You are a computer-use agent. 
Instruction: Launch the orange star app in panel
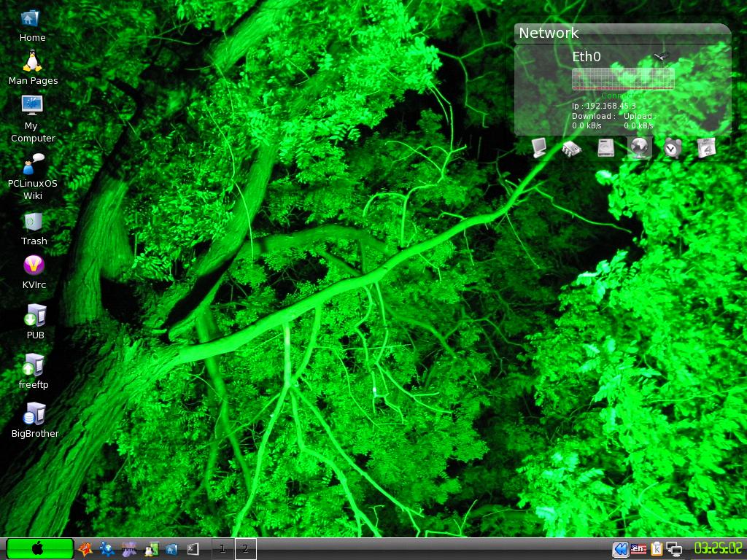[85, 549]
